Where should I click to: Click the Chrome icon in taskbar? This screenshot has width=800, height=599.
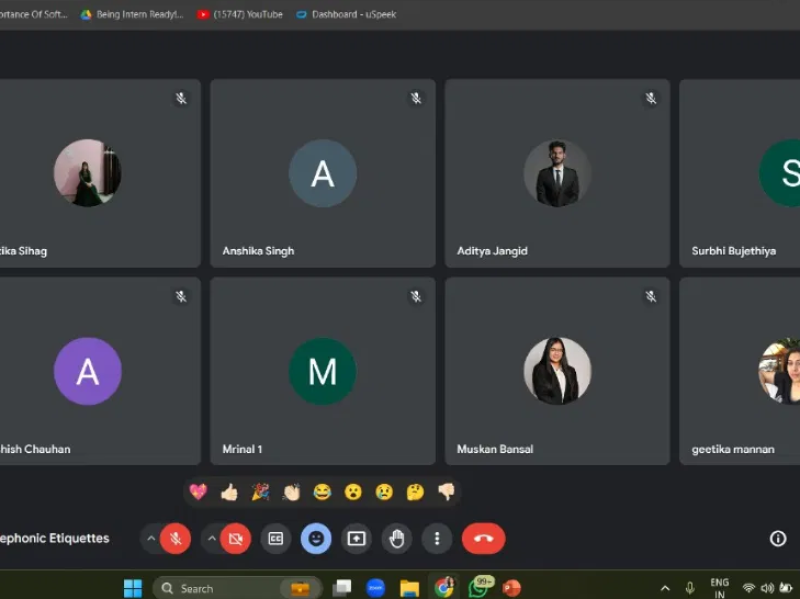coord(444,587)
